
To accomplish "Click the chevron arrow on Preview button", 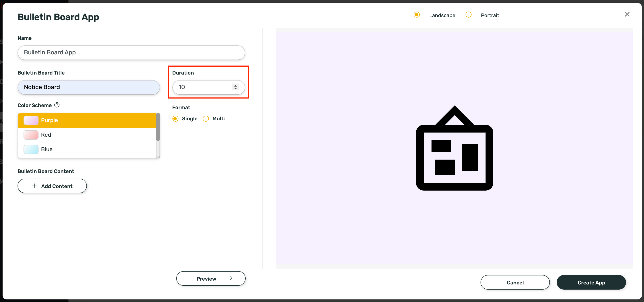I will pos(231,278).
